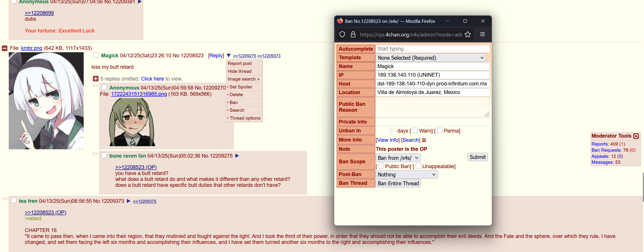Open the Firefox hamburger menu
644x252 pixels.
click(x=482, y=34)
